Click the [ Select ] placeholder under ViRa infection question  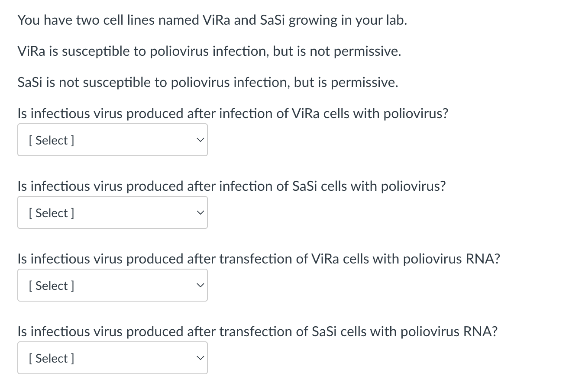[x=51, y=140]
